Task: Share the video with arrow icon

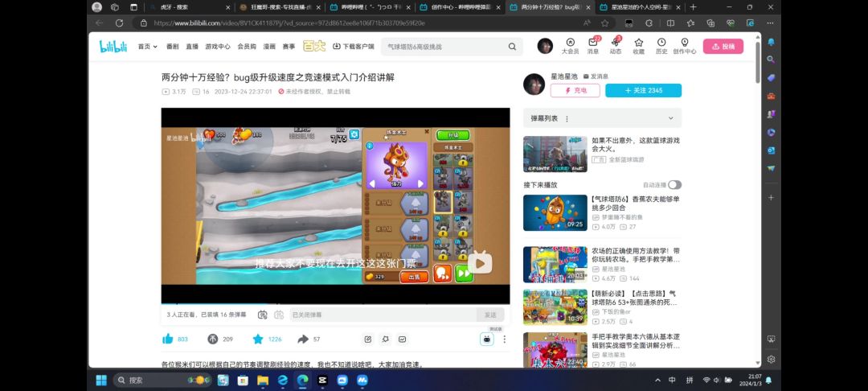Action: pyautogui.click(x=303, y=339)
